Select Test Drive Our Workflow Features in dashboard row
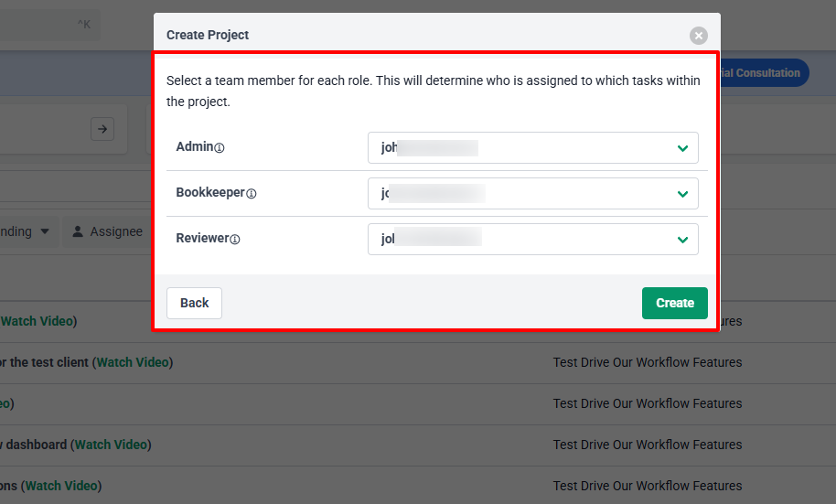Viewport: 836px width, 504px height. [x=647, y=445]
